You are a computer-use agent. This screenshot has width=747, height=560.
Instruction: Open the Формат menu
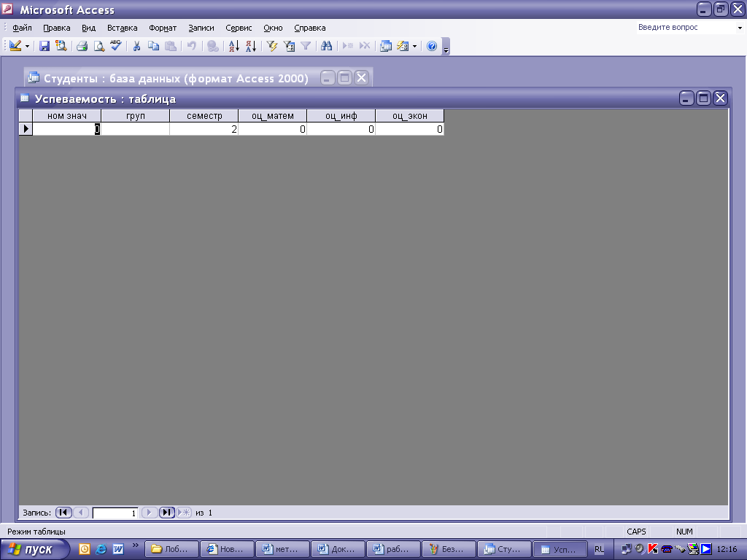[x=163, y=28]
